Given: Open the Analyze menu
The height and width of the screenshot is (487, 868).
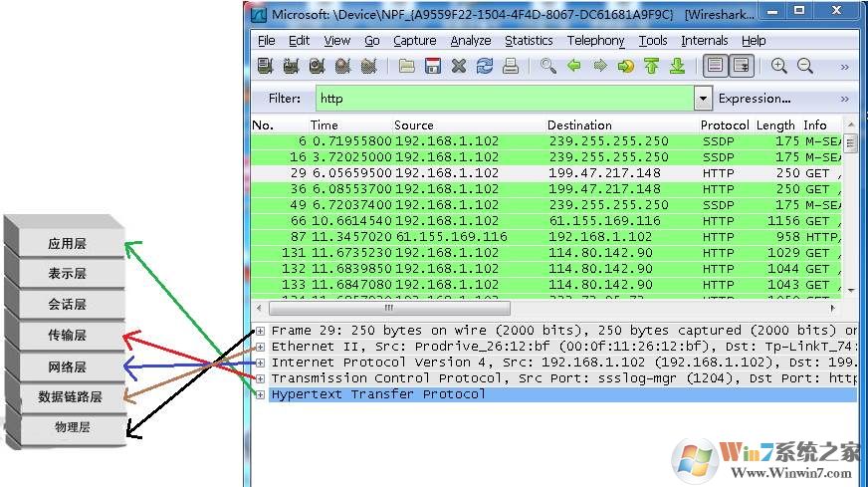Looking at the screenshot, I should 471,41.
